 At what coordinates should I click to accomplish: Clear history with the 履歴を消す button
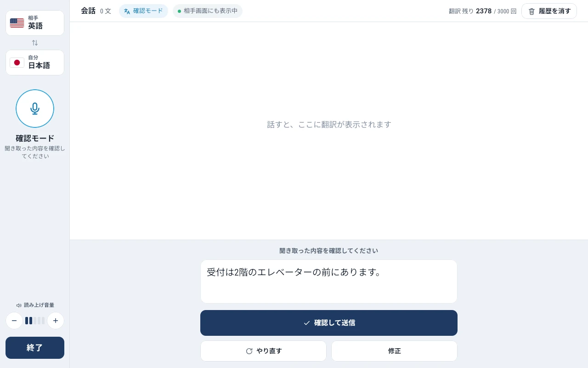(549, 11)
